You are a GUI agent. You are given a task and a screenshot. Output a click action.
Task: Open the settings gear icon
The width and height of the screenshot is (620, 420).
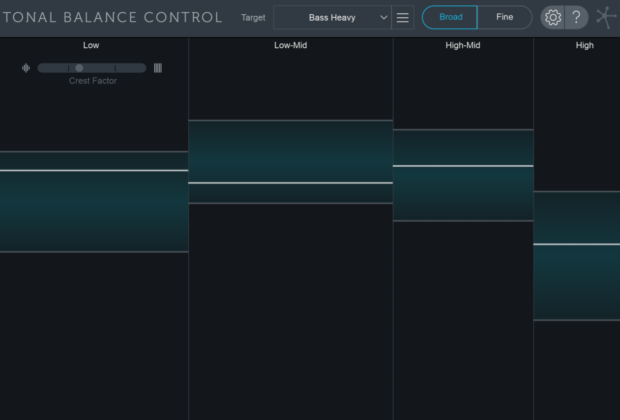point(553,17)
